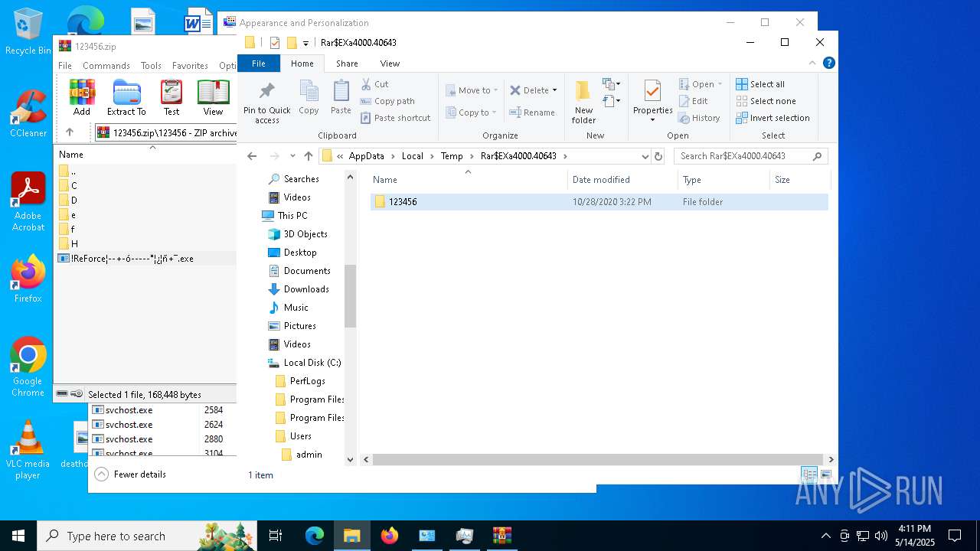Click Invert selection in ribbon
The width and height of the screenshot is (980, 551).
pyautogui.click(x=773, y=118)
